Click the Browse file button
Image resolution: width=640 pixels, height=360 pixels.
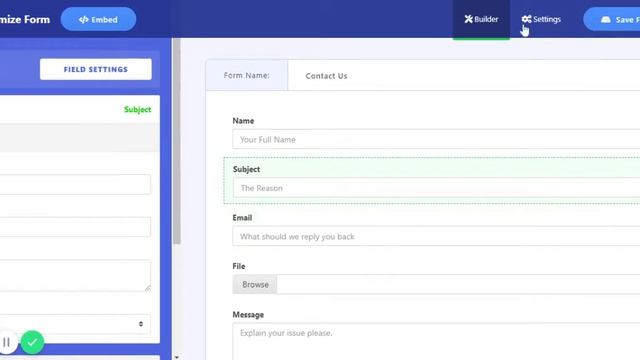click(255, 284)
